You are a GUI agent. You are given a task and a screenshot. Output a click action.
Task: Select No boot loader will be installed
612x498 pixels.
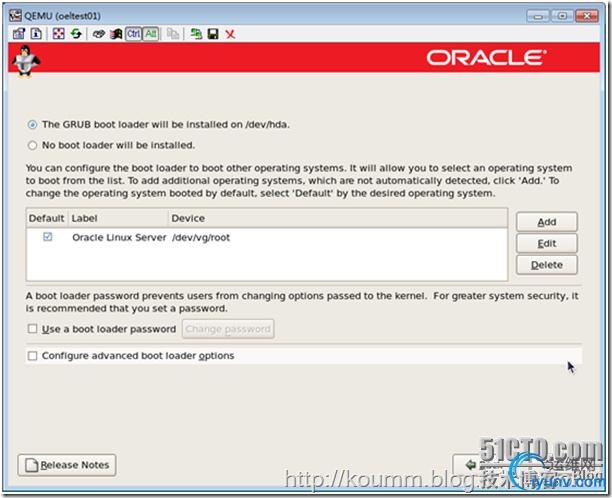(x=32, y=146)
